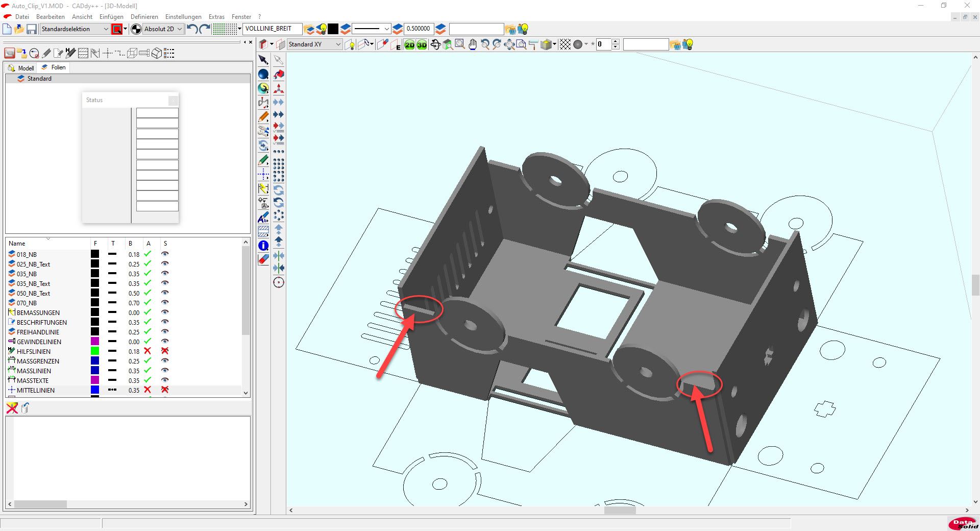Open the Standard XY plane dropdown
This screenshot has width=980, height=531.
point(338,45)
